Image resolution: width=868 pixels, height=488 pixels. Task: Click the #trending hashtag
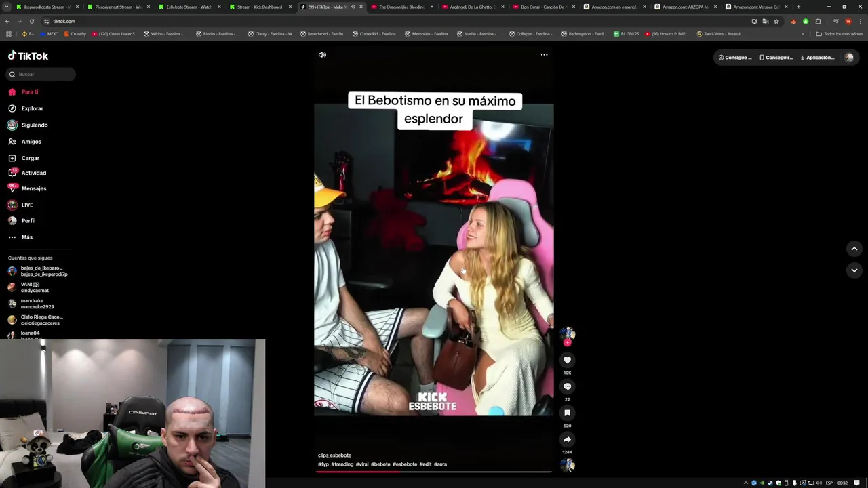(342, 464)
